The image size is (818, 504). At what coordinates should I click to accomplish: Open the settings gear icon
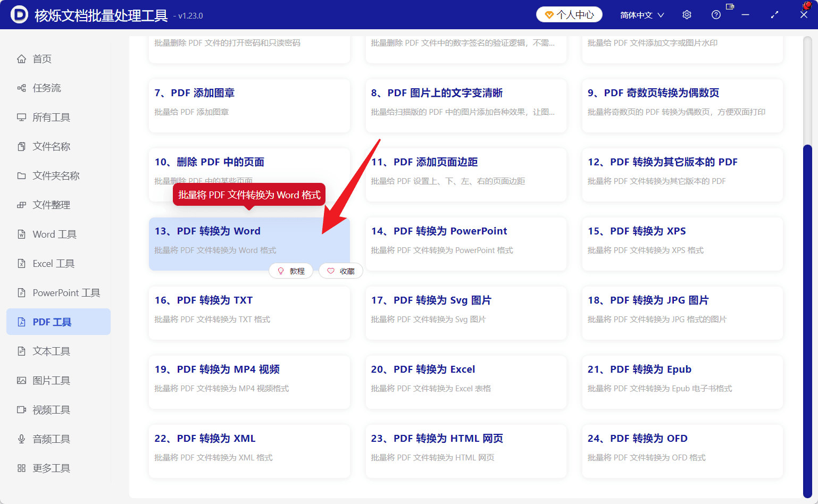tap(687, 15)
